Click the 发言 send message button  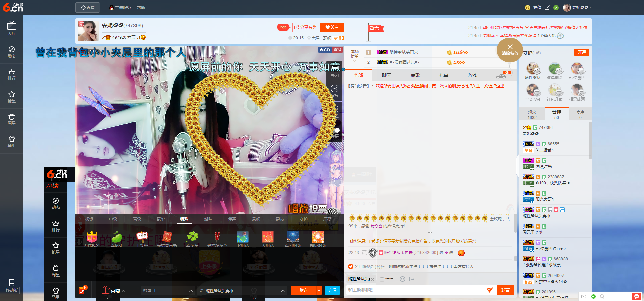505,290
